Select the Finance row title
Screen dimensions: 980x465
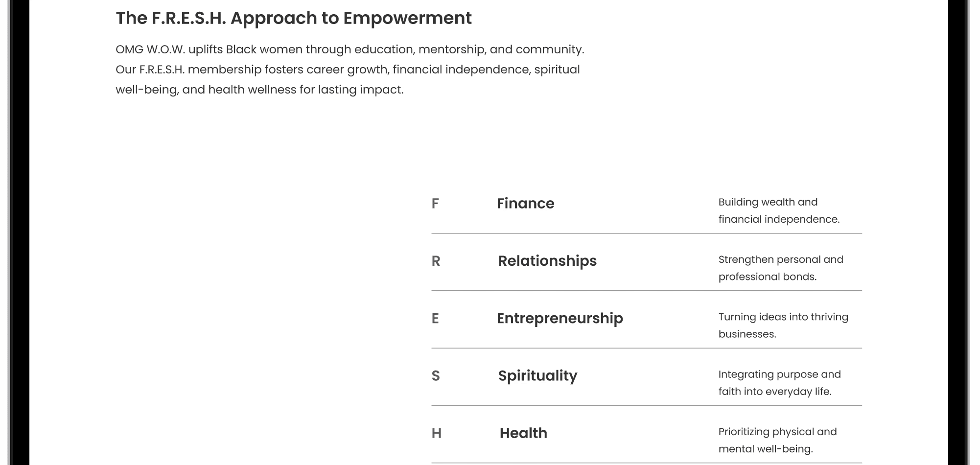click(x=525, y=204)
